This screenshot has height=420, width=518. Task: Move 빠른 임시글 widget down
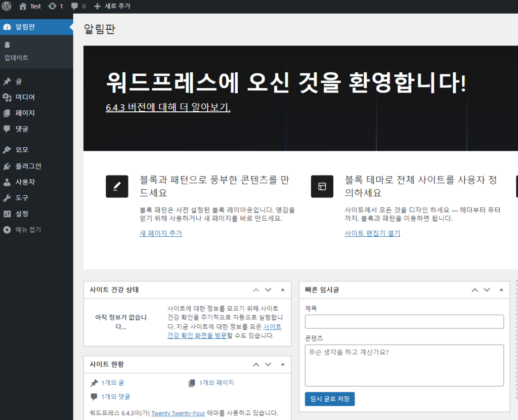coord(487,290)
